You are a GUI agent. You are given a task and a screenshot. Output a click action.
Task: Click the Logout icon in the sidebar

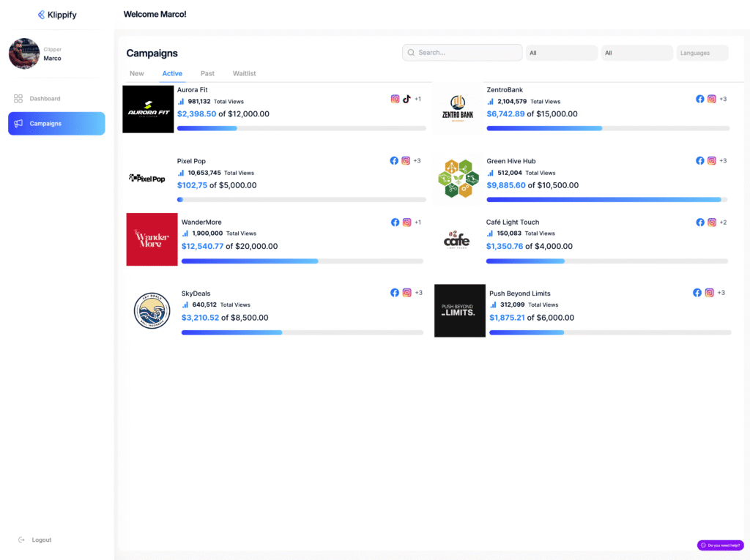pyautogui.click(x=21, y=540)
